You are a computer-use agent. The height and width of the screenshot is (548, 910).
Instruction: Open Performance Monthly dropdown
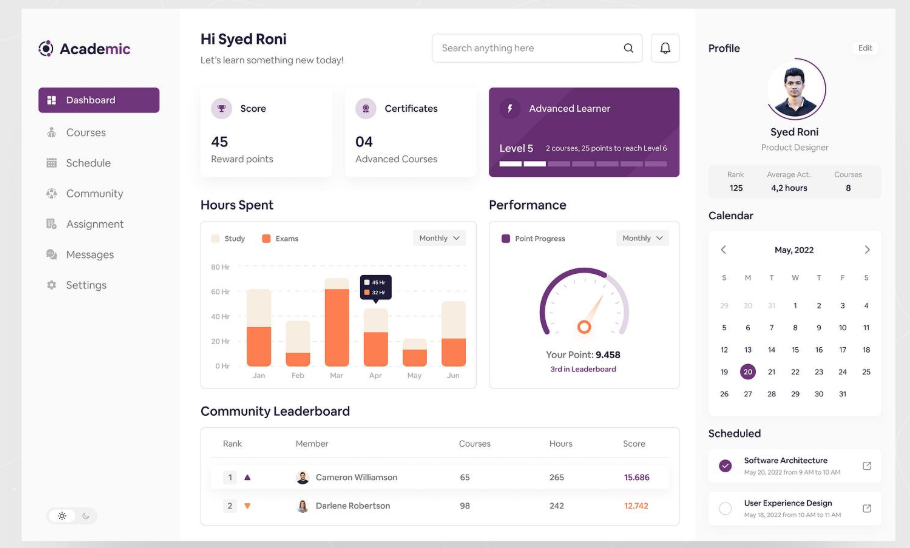click(642, 238)
